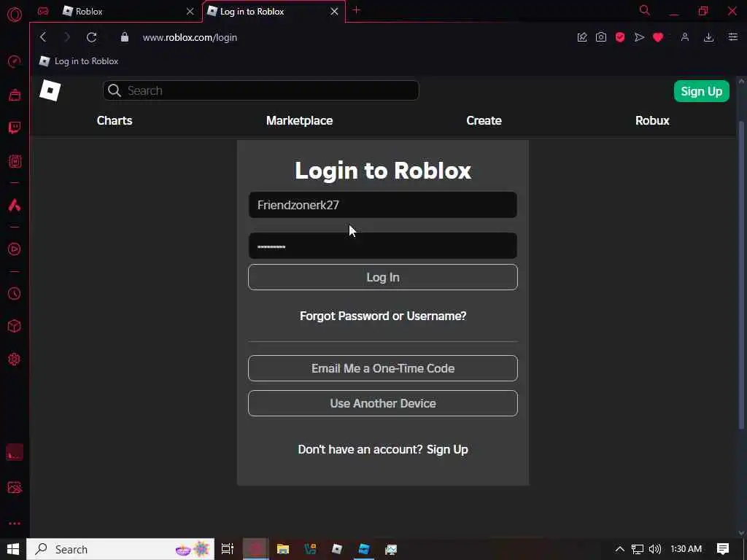
Task: Open the volume speaker tray icon
Action: 654,549
